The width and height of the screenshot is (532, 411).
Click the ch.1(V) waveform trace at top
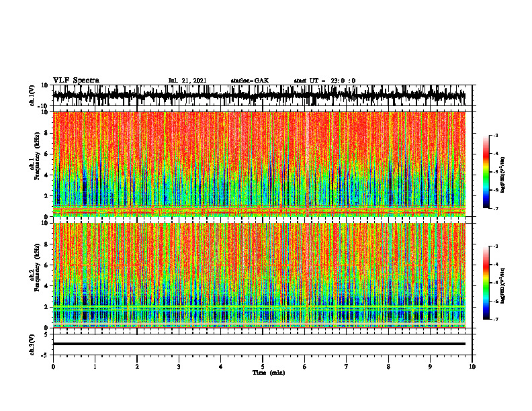pyautogui.click(x=259, y=95)
